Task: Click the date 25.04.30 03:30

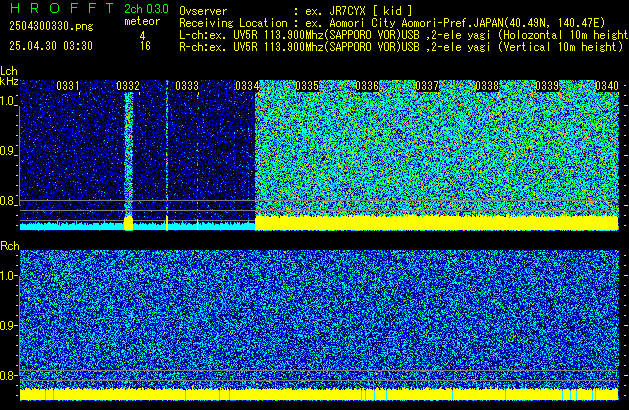Action: [51, 46]
